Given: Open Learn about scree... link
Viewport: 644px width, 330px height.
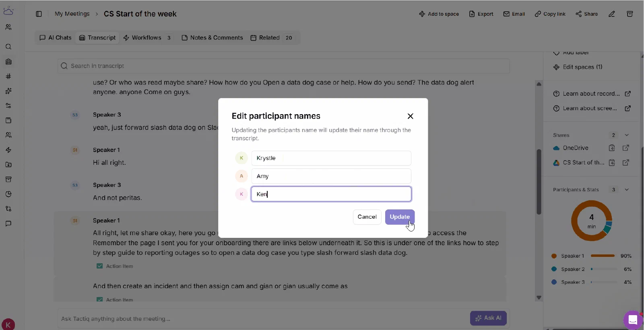Looking at the screenshot, I should point(591,108).
